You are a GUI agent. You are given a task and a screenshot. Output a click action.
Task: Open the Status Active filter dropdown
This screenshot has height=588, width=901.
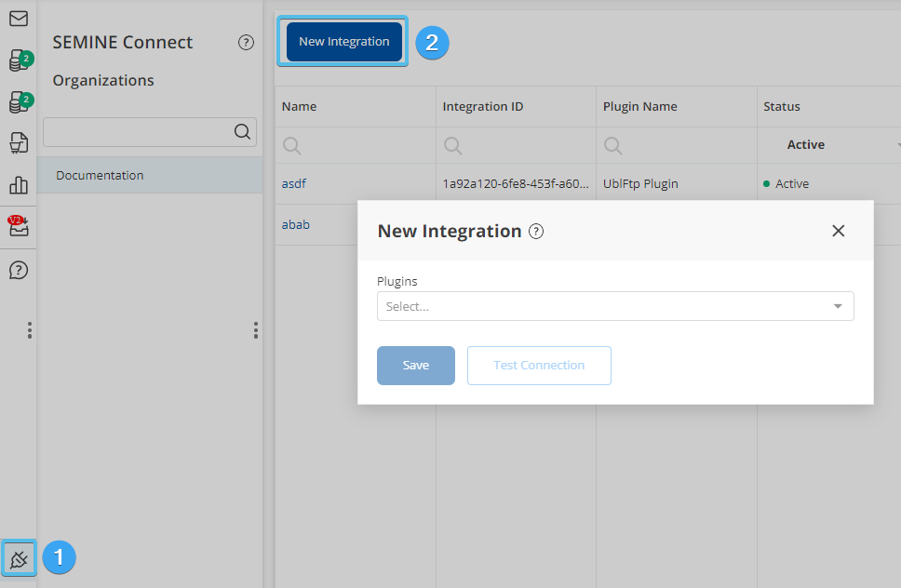(x=828, y=145)
